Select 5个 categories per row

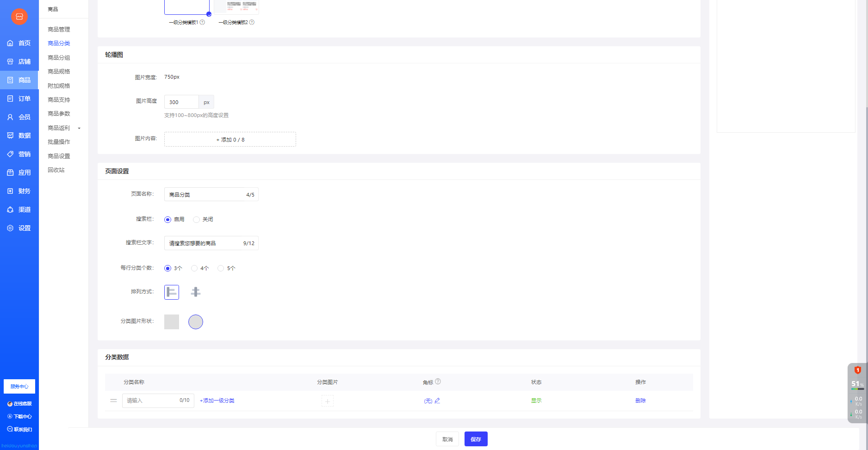click(221, 268)
